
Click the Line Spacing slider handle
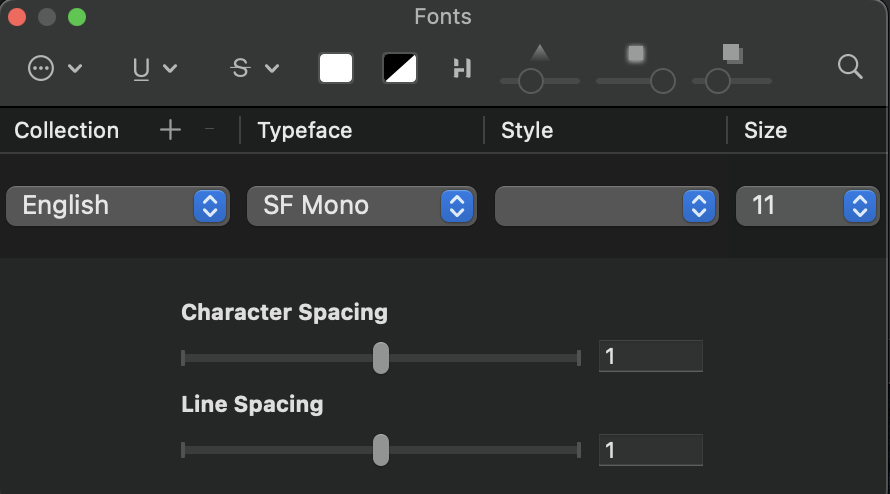pyautogui.click(x=381, y=450)
